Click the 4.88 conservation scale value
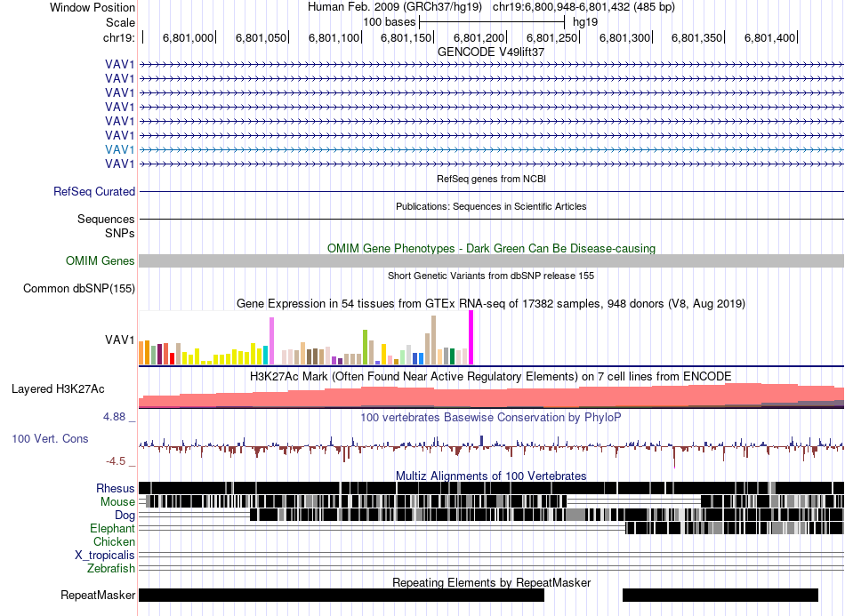845x616 pixels. tap(114, 417)
